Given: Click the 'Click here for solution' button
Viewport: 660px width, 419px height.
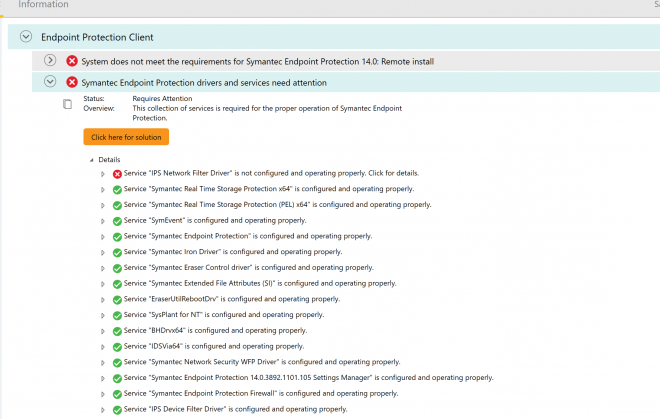Looking at the screenshot, I should (126, 137).
